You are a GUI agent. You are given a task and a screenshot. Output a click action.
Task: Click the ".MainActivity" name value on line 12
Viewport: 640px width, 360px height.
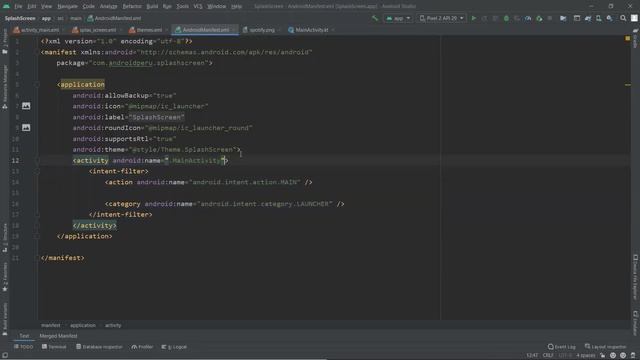click(x=195, y=160)
